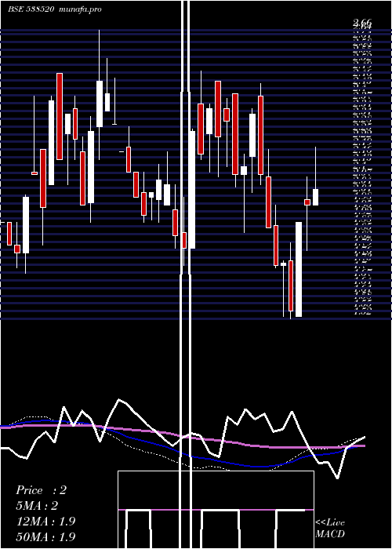Click the '12MA : 1.9' readout
The image size is (392, 549).
[45, 522]
